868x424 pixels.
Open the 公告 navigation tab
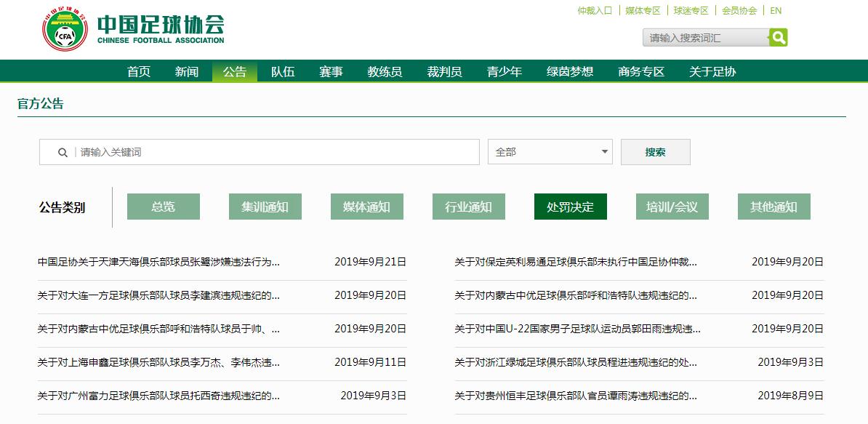pos(234,71)
